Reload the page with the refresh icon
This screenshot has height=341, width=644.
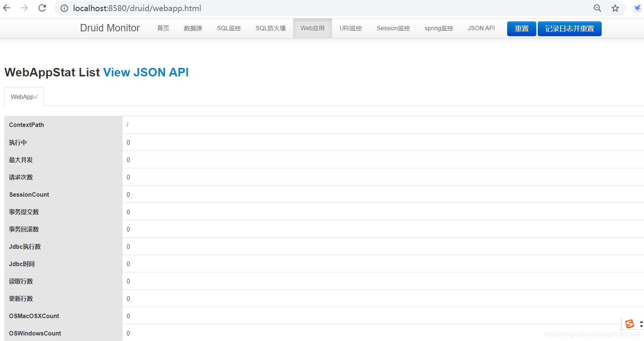[42, 8]
